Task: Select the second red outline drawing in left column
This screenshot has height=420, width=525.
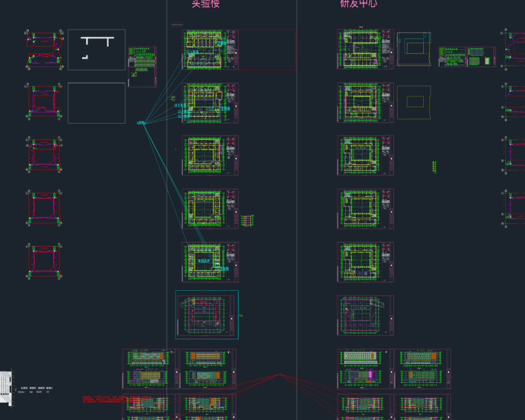Action: pos(44,101)
